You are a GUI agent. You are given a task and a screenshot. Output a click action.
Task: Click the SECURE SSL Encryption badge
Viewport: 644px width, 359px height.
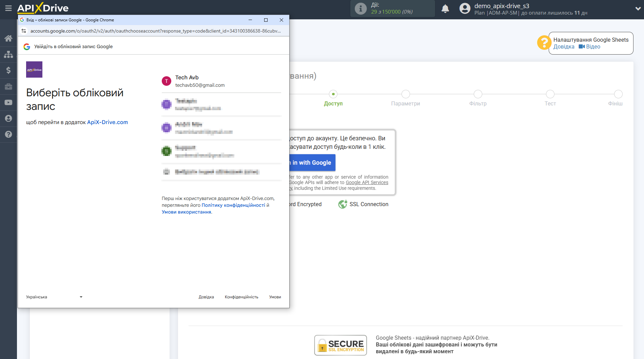coord(340,345)
